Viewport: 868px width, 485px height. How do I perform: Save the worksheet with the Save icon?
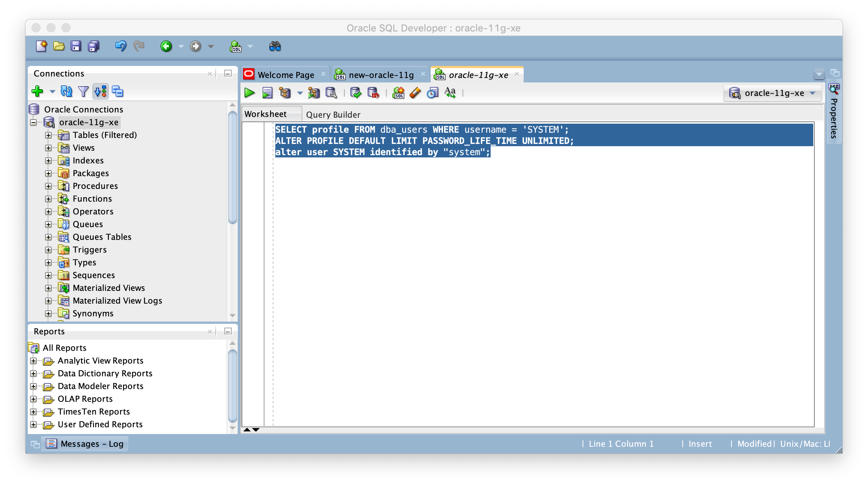76,46
